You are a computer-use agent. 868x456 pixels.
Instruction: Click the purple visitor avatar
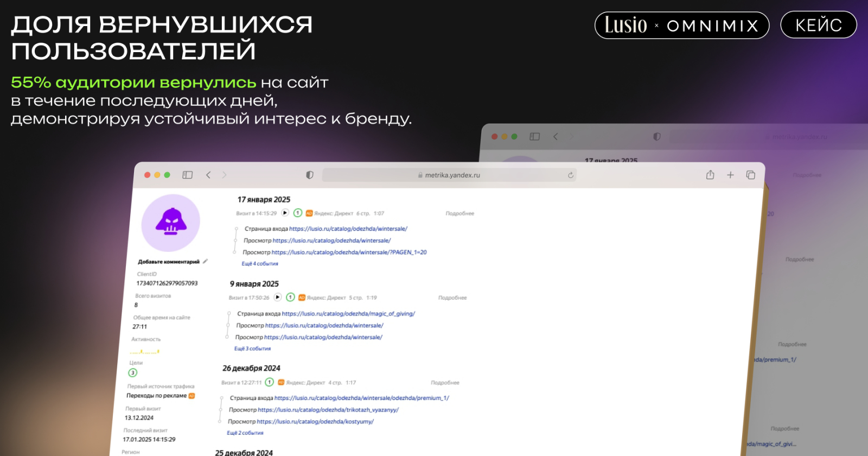[x=171, y=223]
